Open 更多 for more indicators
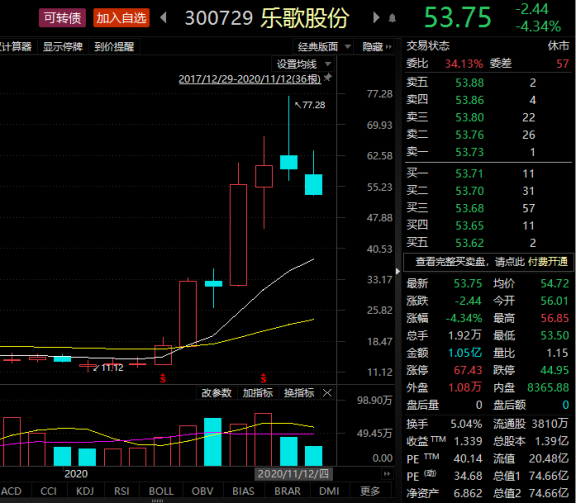The height and width of the screenshot is (504, 576). tap(370, 491)
